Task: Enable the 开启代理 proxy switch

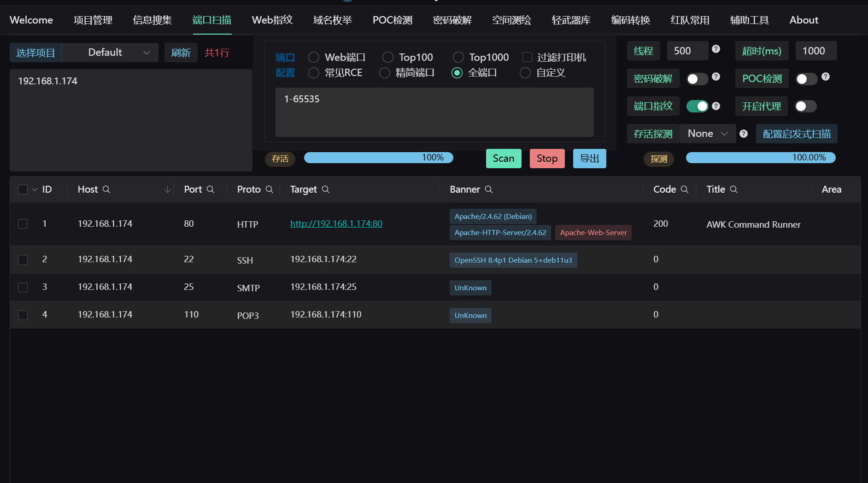Action: coord(806,106)
